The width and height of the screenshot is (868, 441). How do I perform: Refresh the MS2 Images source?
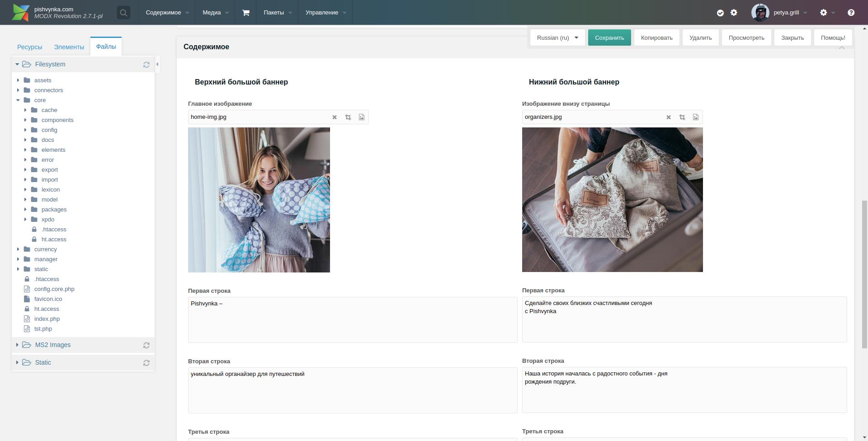[x=146, y=345]
